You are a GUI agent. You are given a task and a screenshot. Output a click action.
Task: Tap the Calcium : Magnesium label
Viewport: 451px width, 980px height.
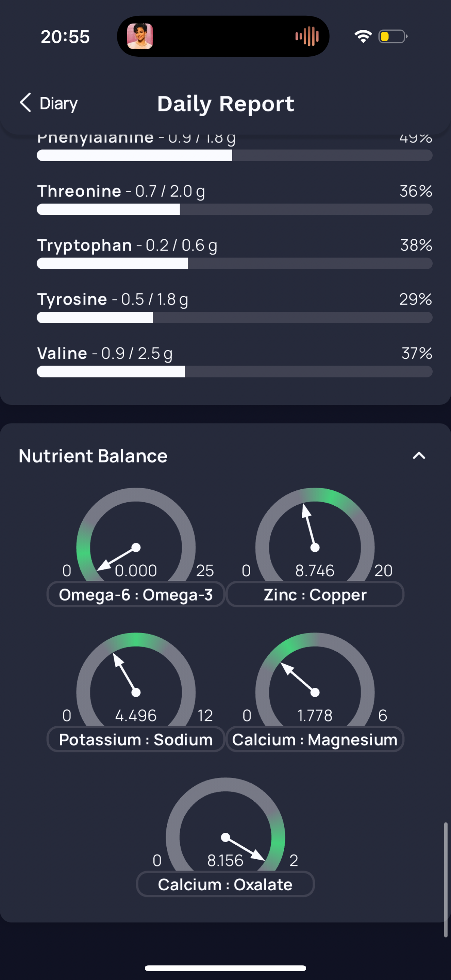tap(315, 740)
